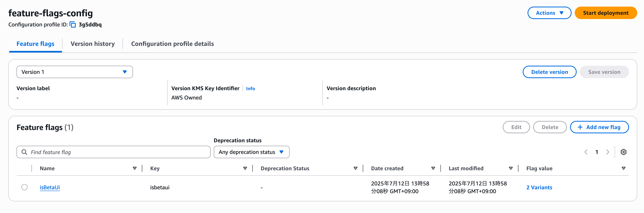Sort by Name column arrow
Viewport: 644px width, 213px height.
pyautogui.click(x=135, y=168)
